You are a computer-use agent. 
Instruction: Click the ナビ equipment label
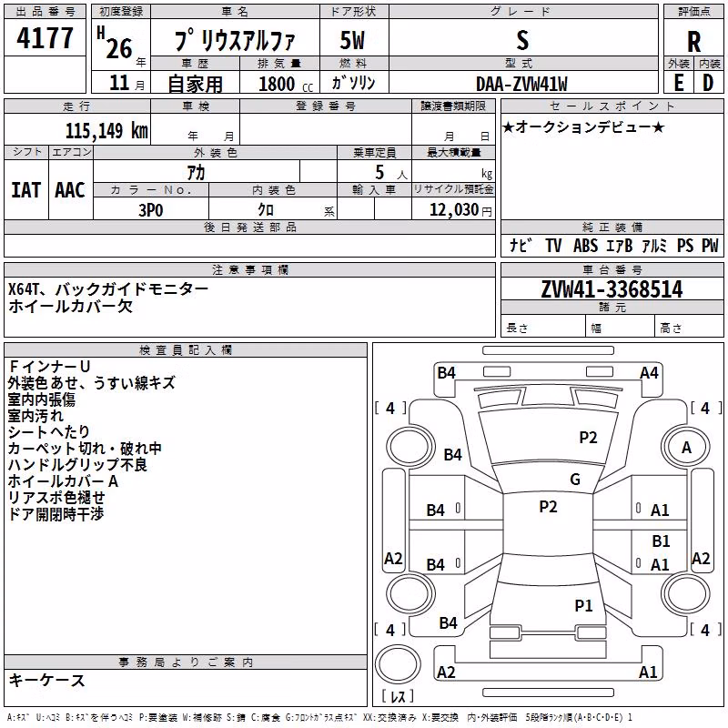(521, 245)
